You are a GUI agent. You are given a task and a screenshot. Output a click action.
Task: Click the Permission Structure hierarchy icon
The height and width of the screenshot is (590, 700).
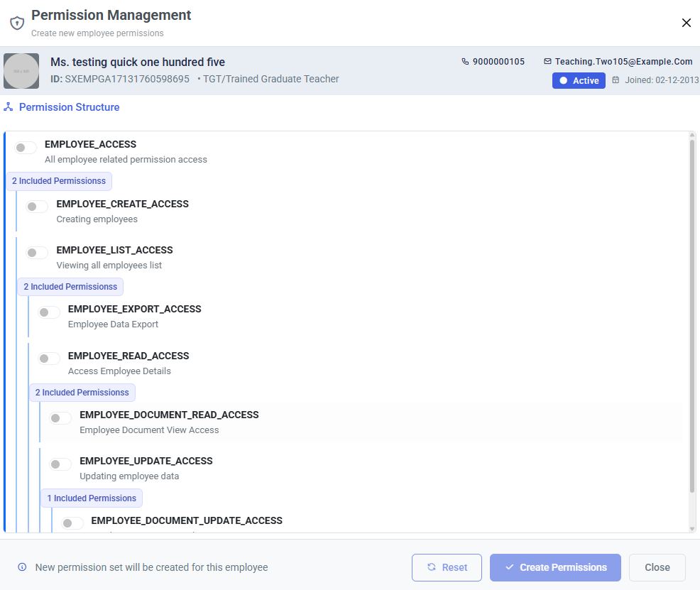tap(8, 107)
